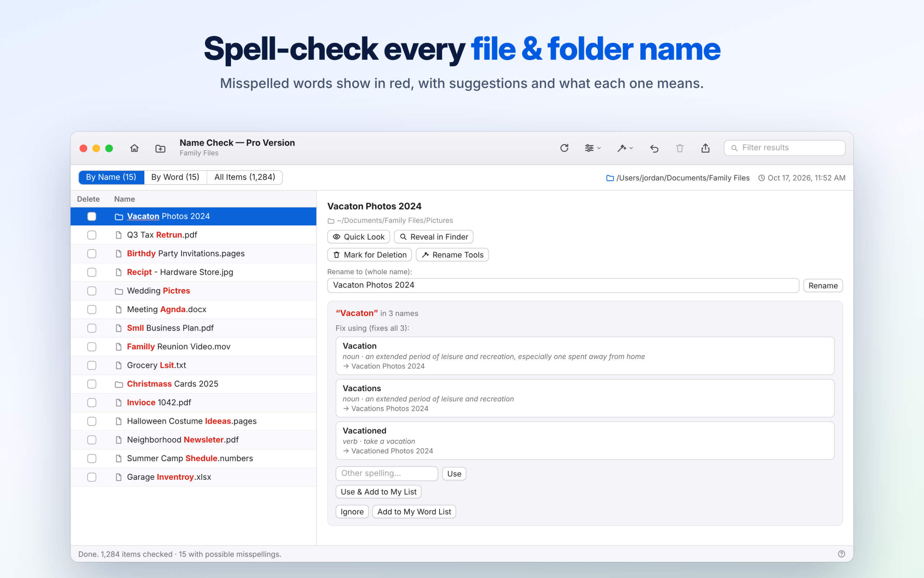Click the help icon in status bar
Screen dimensions: 924x578
tap(841, 554)
